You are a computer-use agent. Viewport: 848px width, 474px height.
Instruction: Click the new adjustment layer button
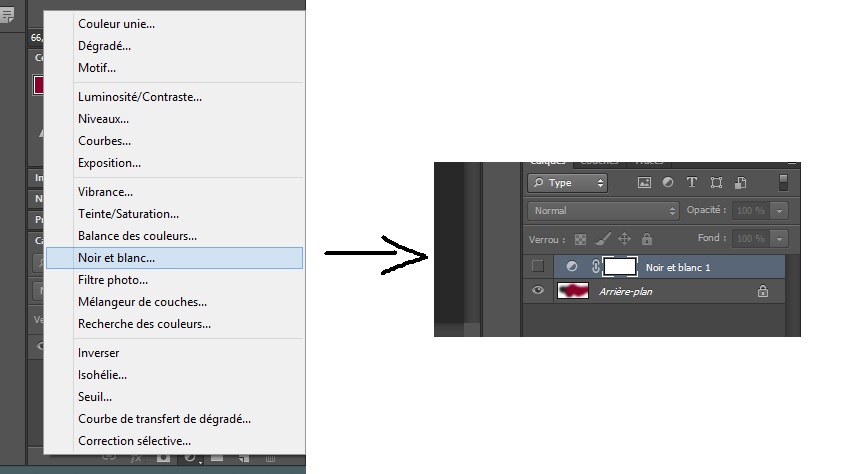pos(189,459)
